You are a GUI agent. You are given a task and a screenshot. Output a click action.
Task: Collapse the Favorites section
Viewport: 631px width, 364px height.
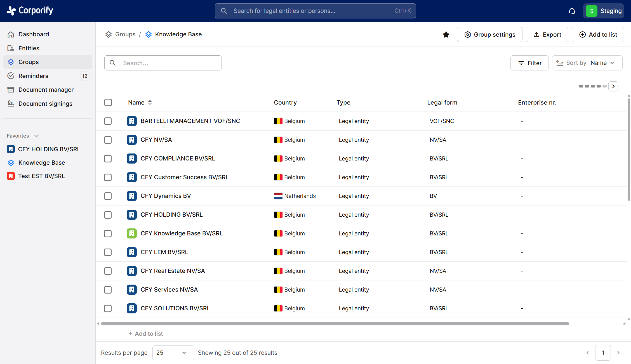click(36, 136)
